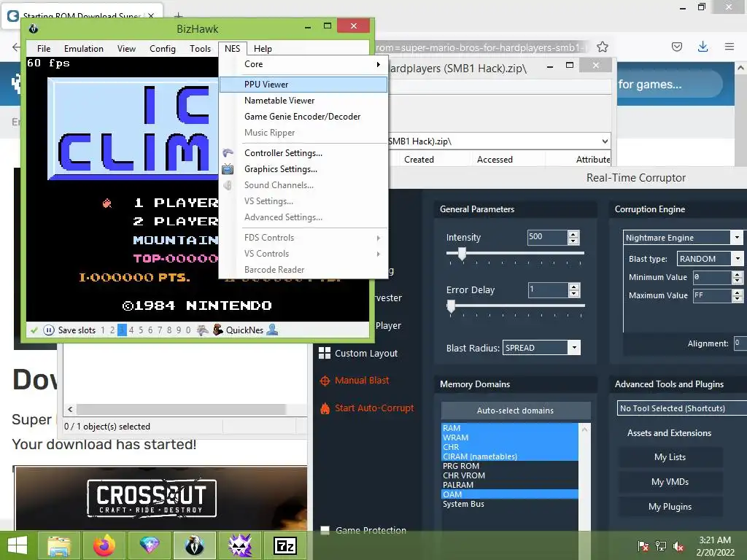Open the Tools menu in BizHawk

tap(200, 49)
